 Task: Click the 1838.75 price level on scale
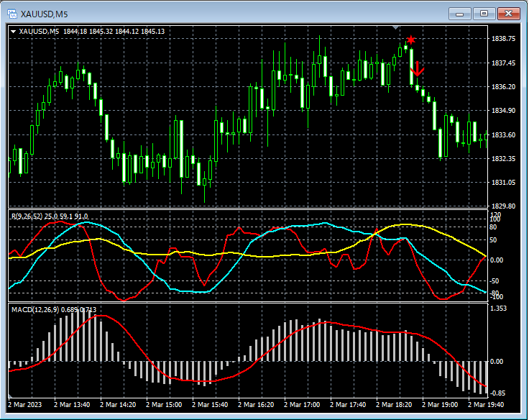(503, 39)
